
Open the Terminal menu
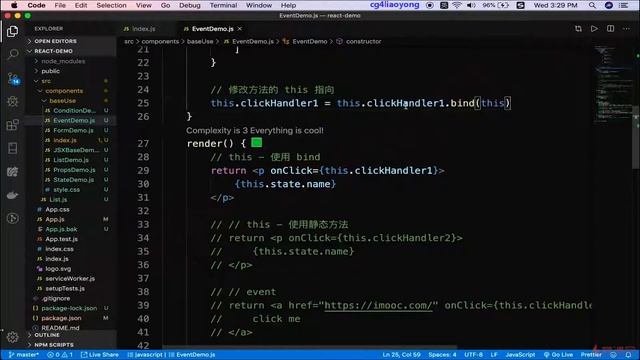(x=223, y=5)
